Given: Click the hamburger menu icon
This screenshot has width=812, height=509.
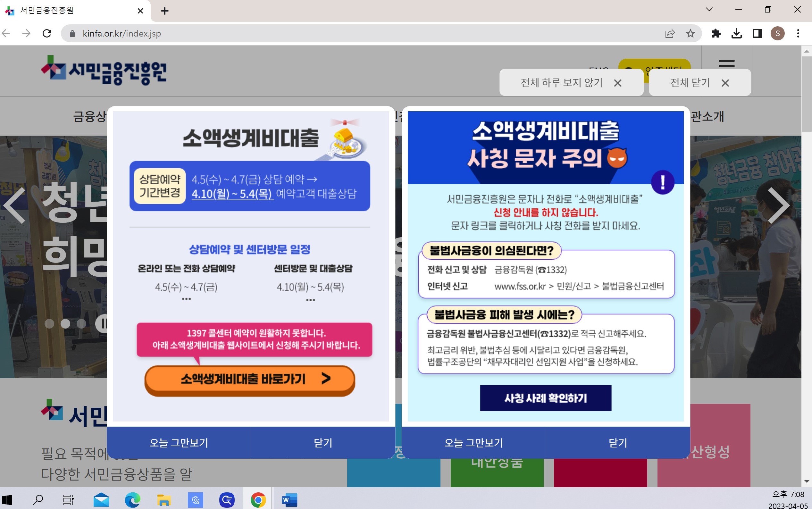Looking at the screenshot, I should (x=726, y=63).
